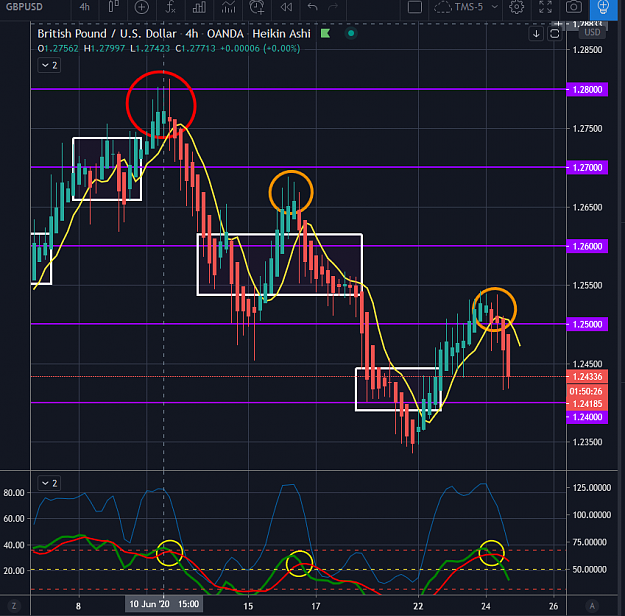Toggle auto scale with A button

pyautogui.click(x=592, y=606)
